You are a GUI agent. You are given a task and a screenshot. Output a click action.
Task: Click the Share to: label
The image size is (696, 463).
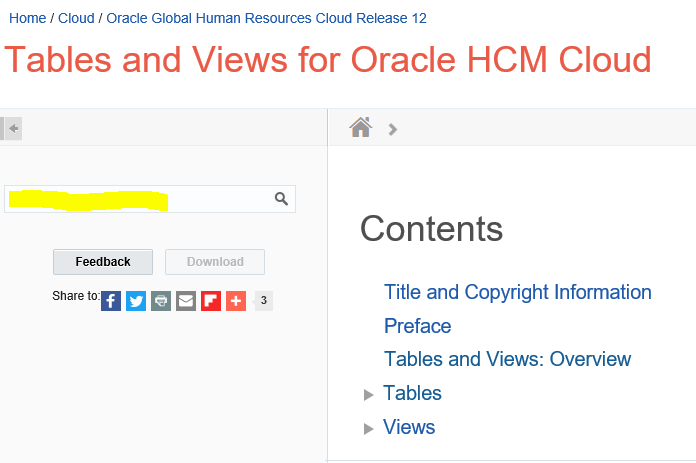76,296
